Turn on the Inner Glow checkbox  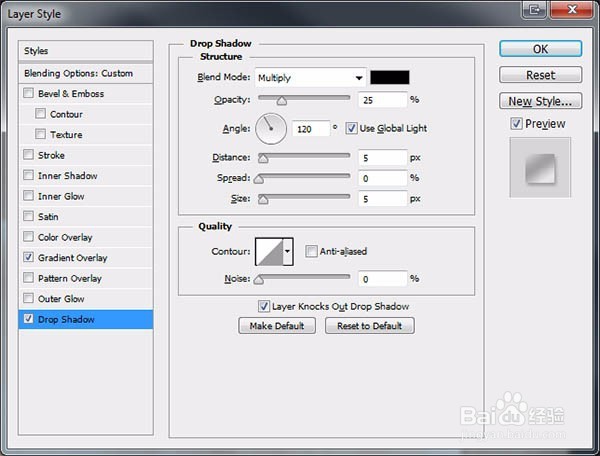(x=28, y=195)
